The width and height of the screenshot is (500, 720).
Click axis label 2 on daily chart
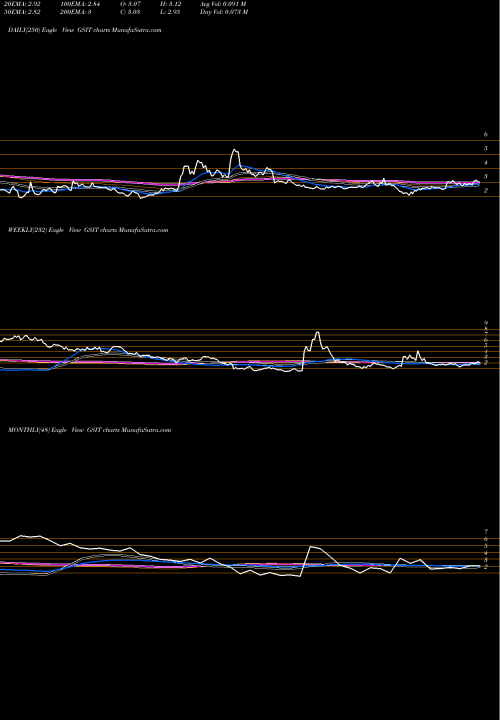click(485, 190)
